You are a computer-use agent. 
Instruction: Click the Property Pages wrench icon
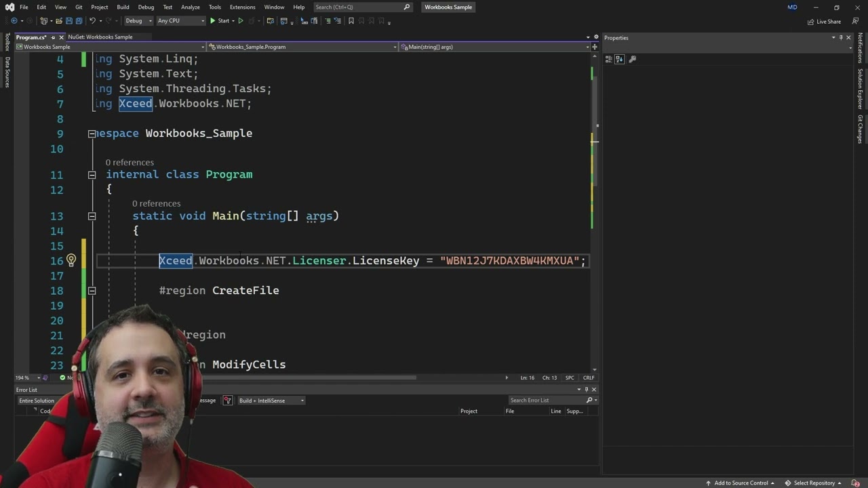tap(633, 59)
